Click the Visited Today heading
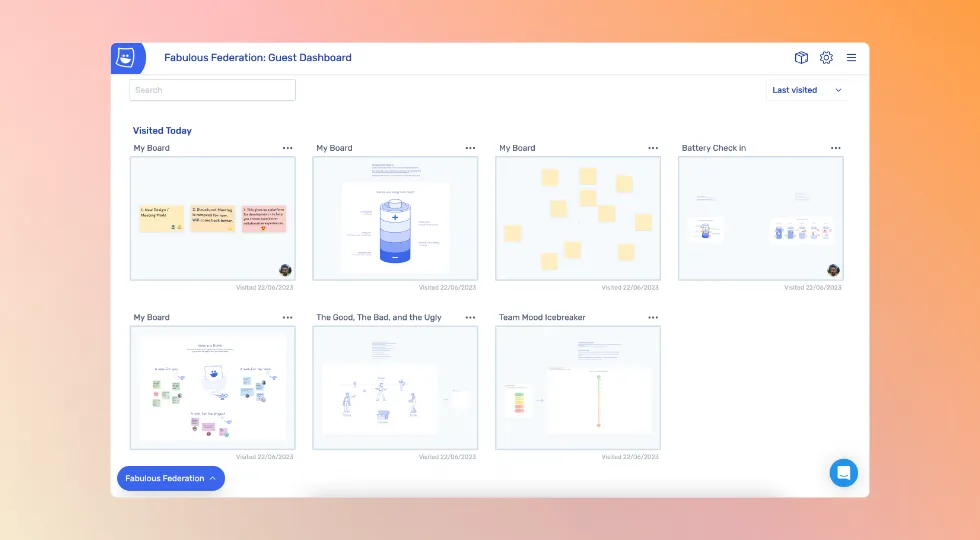The width and height of the screenshot is (980, 540). pos(162,131)
